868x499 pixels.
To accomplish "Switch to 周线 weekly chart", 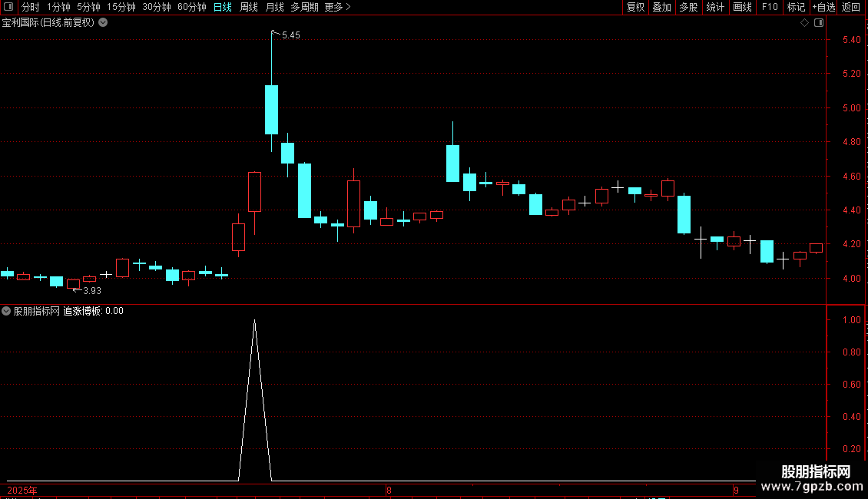I will pos(249,7).
